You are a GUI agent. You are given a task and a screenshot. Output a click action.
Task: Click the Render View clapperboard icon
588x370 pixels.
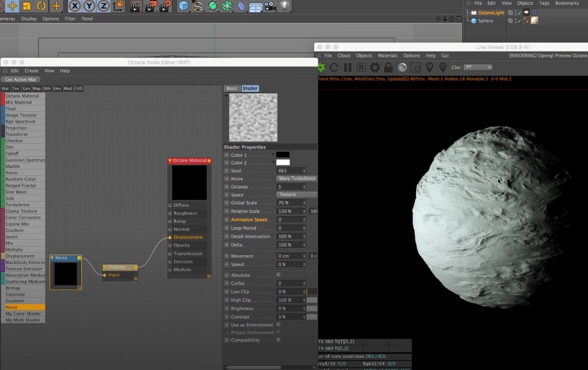click(x=135, y=6)
